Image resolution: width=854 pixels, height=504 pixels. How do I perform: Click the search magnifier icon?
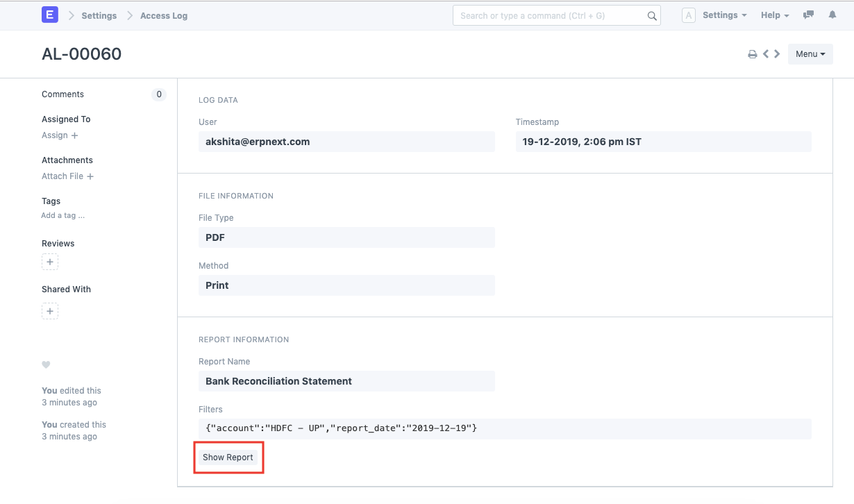(651, 15)
